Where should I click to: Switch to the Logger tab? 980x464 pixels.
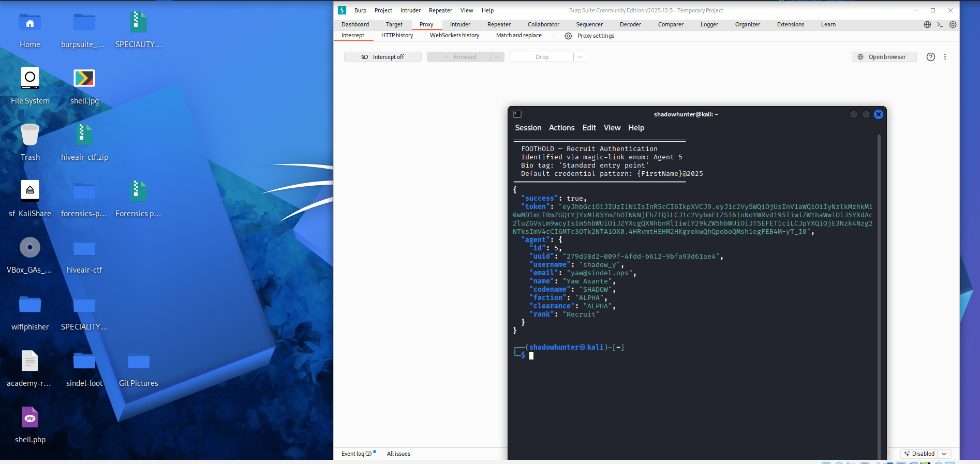pyautogui.click(x=709, y=24)
